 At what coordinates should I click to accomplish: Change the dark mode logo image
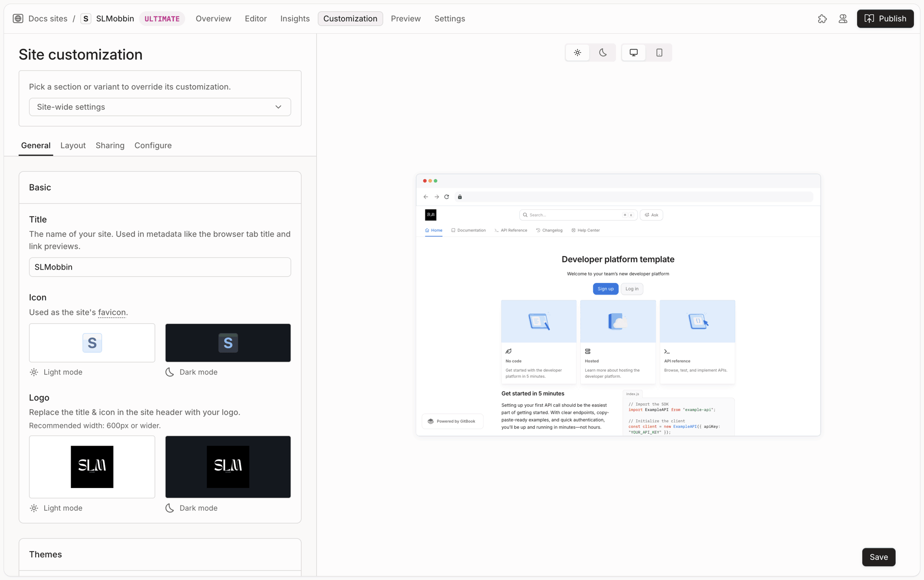coord(228,467)
